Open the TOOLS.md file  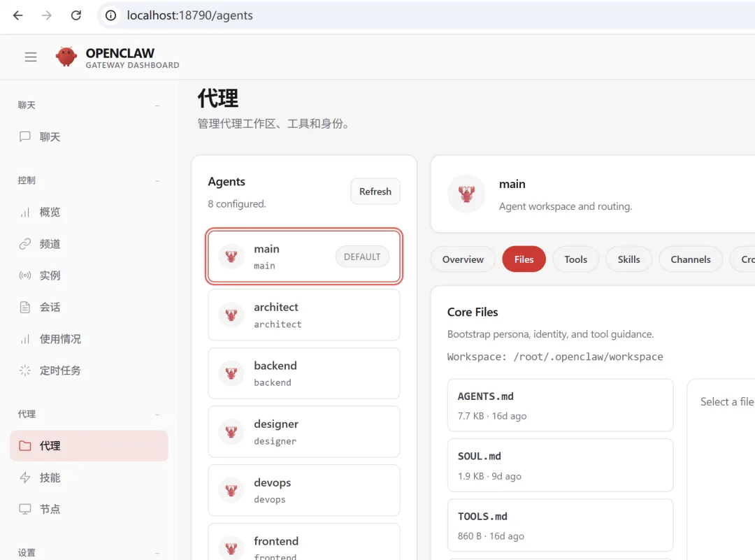click(560, 525)
